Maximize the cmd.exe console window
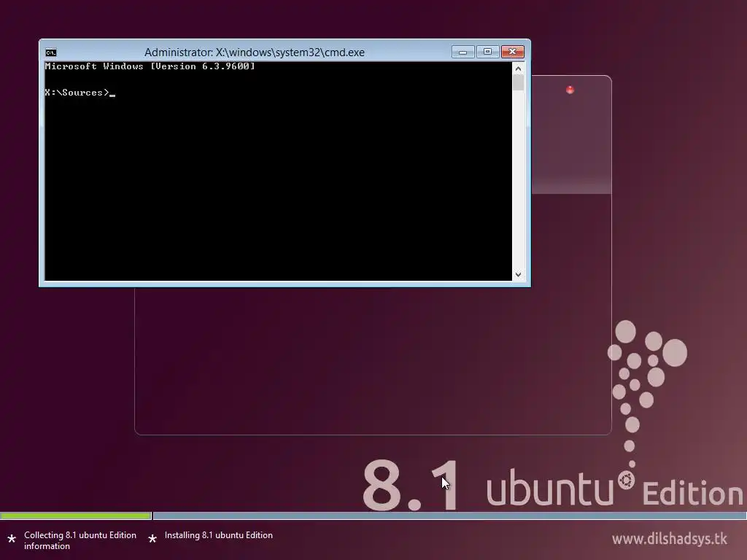 click(487, 52)
